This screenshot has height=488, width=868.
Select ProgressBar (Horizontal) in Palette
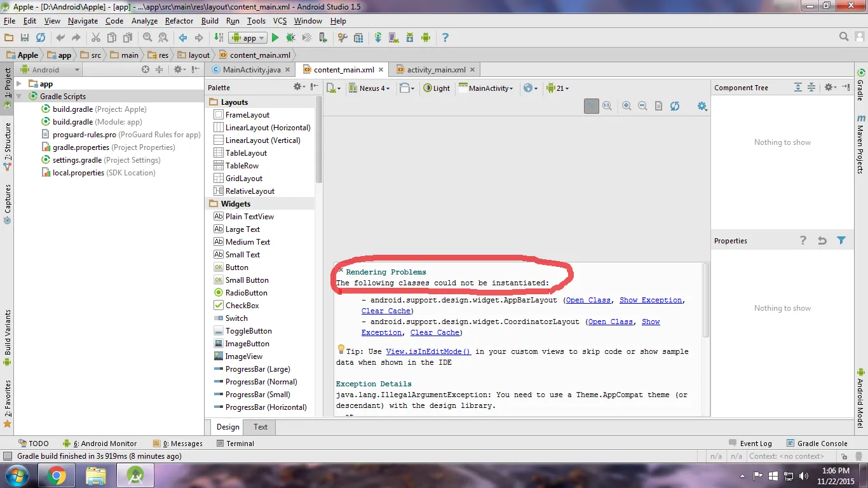(261, 407)
